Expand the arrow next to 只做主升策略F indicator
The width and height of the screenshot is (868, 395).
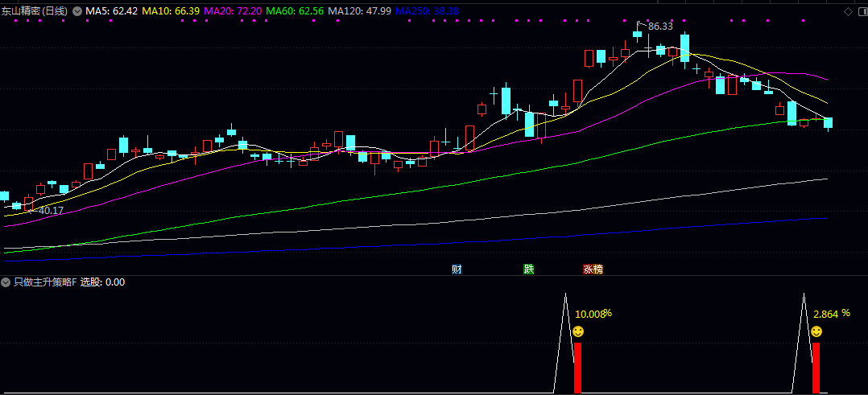coord(6,282)
